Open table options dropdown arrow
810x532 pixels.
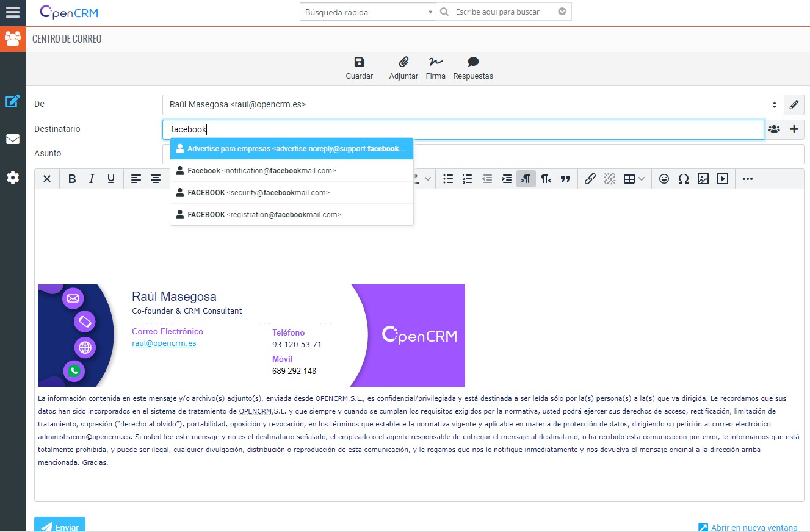pyautogui.click(x=641, y=179)
